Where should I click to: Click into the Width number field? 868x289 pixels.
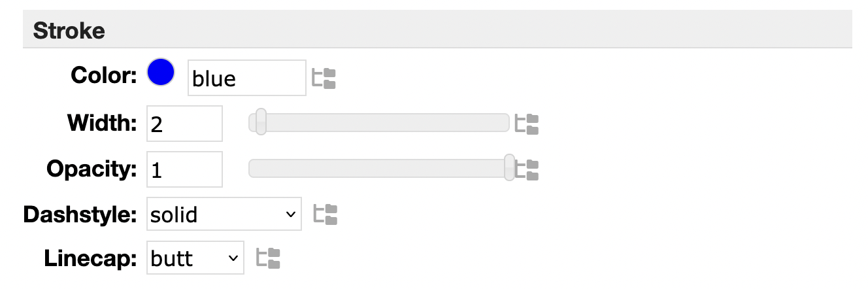(184, 124)
